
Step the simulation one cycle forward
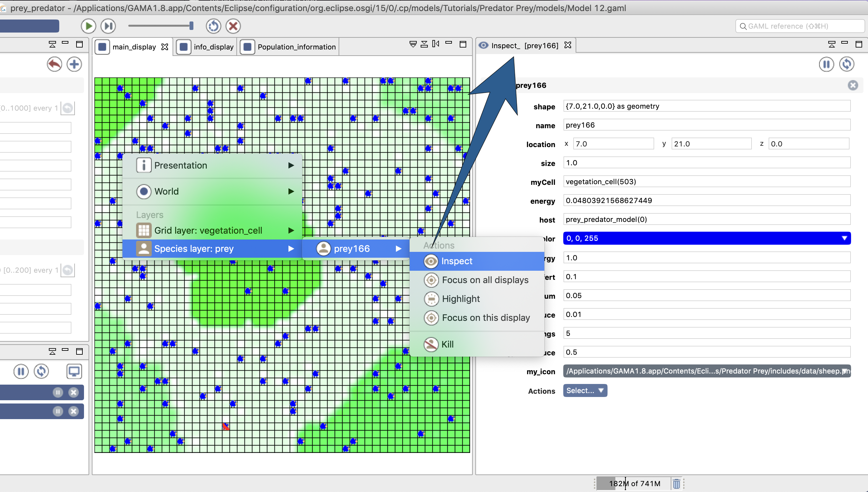click(108, 26)
